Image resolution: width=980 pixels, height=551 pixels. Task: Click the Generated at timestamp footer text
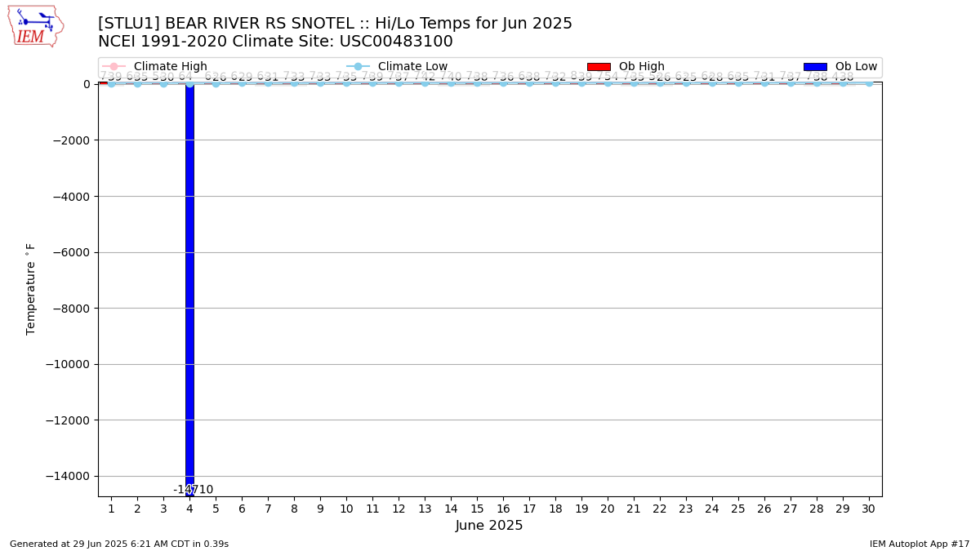pyautogui.click(x=119, y=544)
